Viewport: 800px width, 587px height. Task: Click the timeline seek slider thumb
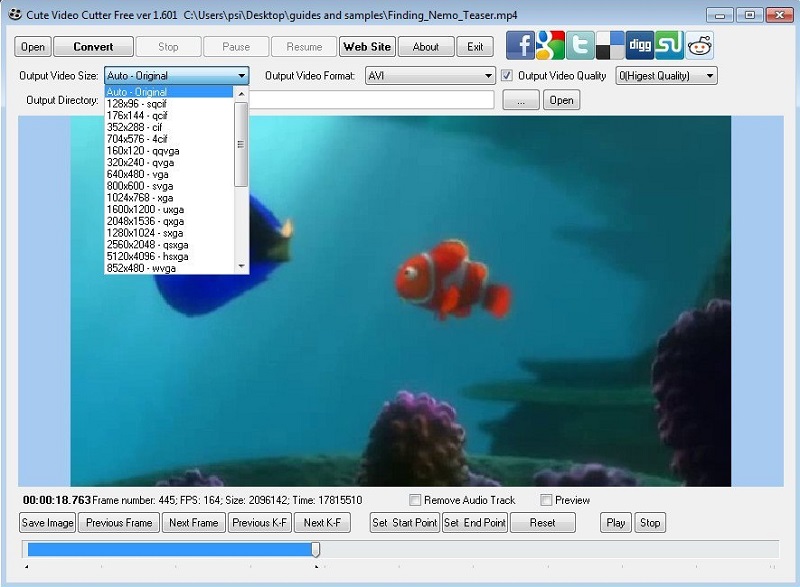pyautogui.click(x=316, y=549)
